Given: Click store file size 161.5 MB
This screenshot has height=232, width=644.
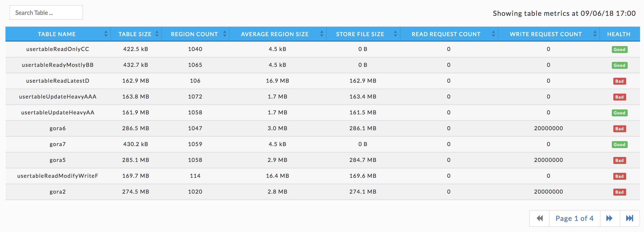Looking at the screenshot, I should (x=363, y=112).
